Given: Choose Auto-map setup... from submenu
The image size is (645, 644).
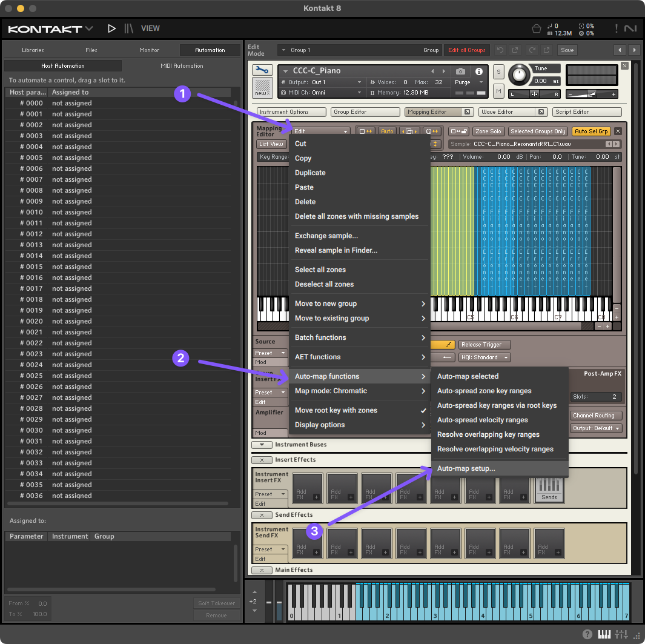Looking at the screenshot, I should [x=466, y=468].
